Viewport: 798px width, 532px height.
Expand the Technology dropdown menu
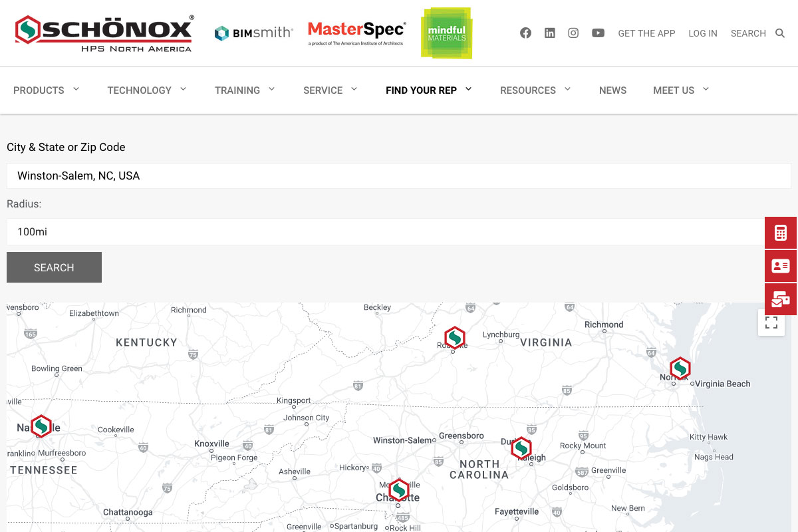tap(146, 90)
